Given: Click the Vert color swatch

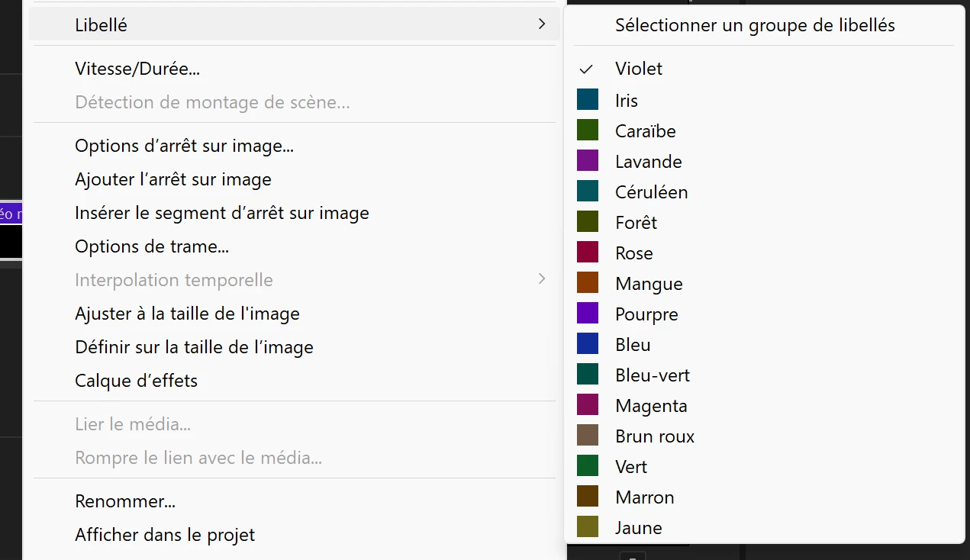Looking at the screenshot, I should pyautogui.click(x=588, y=466).
